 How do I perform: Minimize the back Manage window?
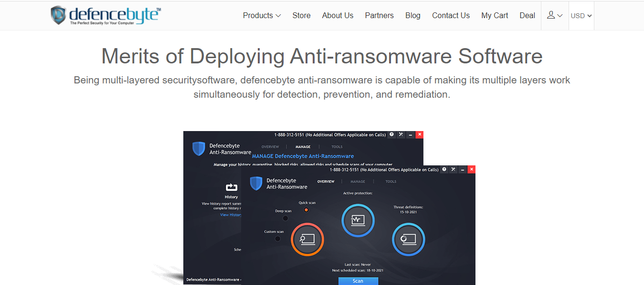(410, 135)
